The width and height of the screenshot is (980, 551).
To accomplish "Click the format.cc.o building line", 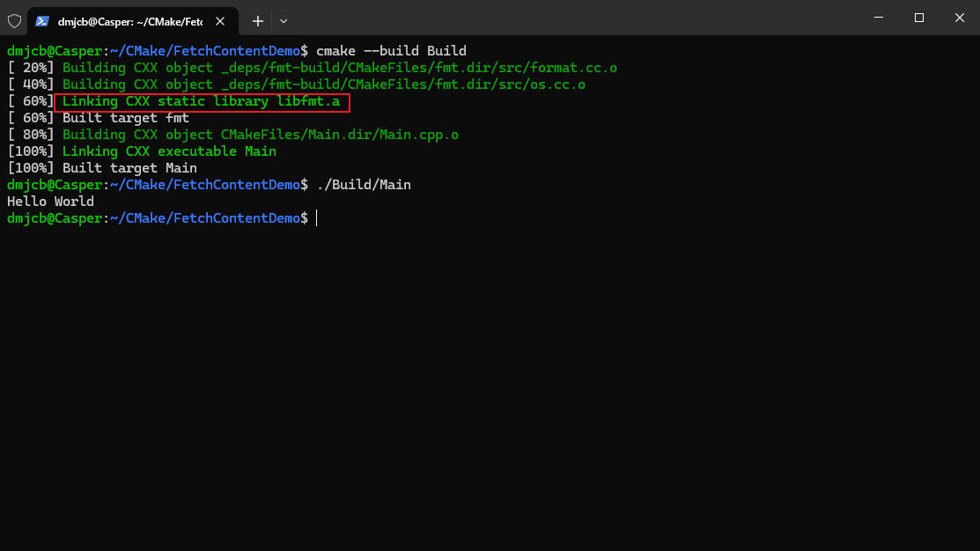I will [x=312, y=68].
